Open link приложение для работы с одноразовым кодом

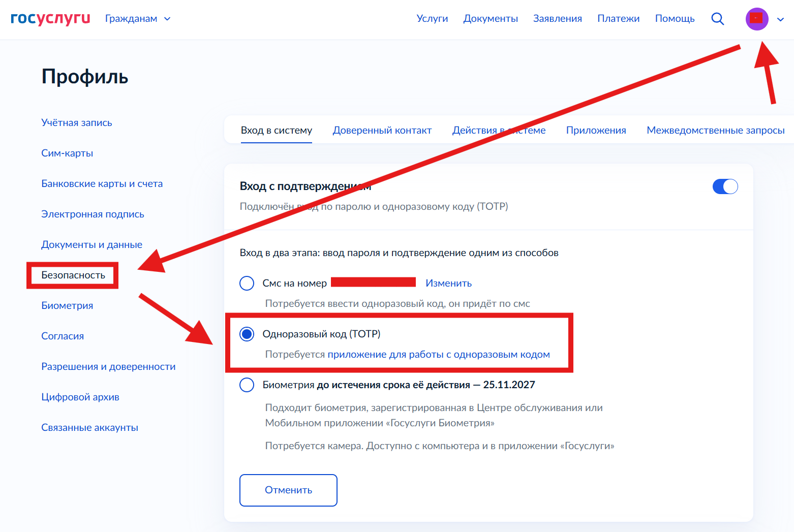(438, 354)
